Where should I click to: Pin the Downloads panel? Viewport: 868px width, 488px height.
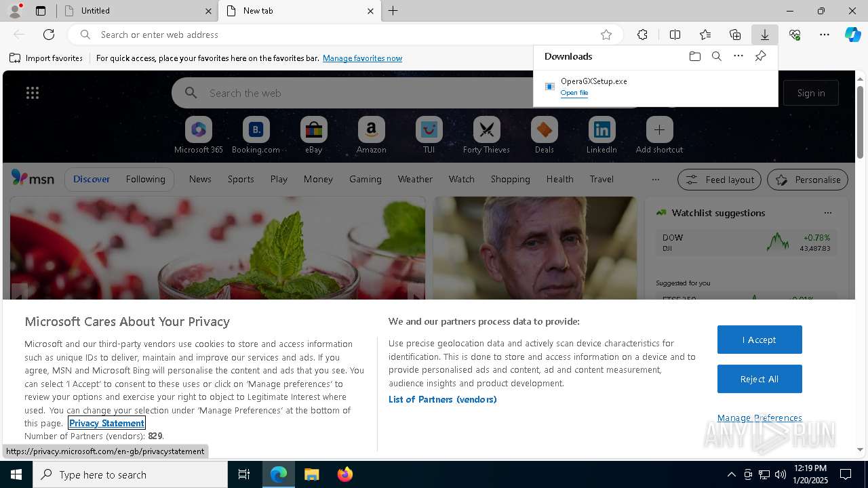click(x=761, y=56)
